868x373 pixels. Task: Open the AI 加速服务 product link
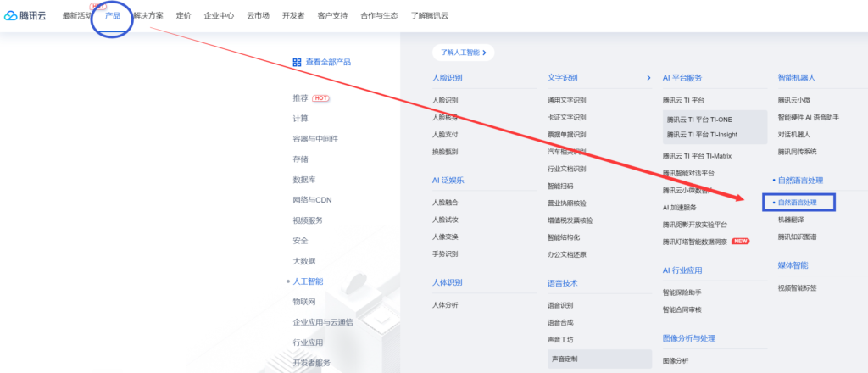679,208
